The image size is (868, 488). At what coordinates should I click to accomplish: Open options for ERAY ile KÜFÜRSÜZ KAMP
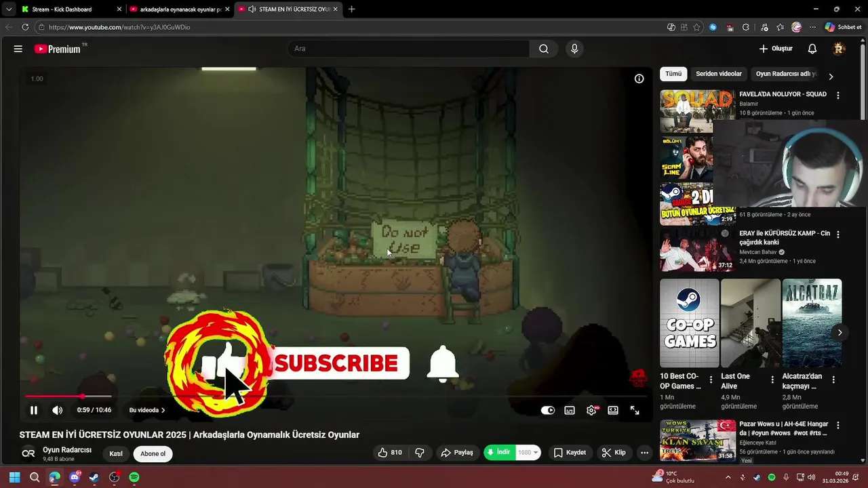pos(838,235)
